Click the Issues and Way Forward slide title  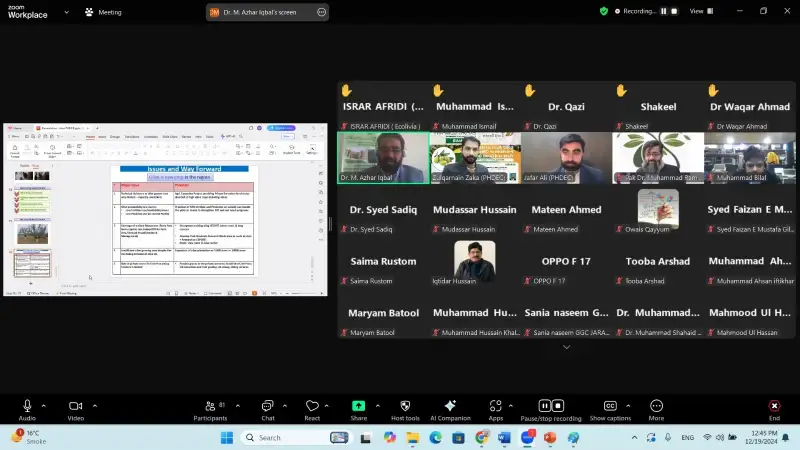[184, 169]
